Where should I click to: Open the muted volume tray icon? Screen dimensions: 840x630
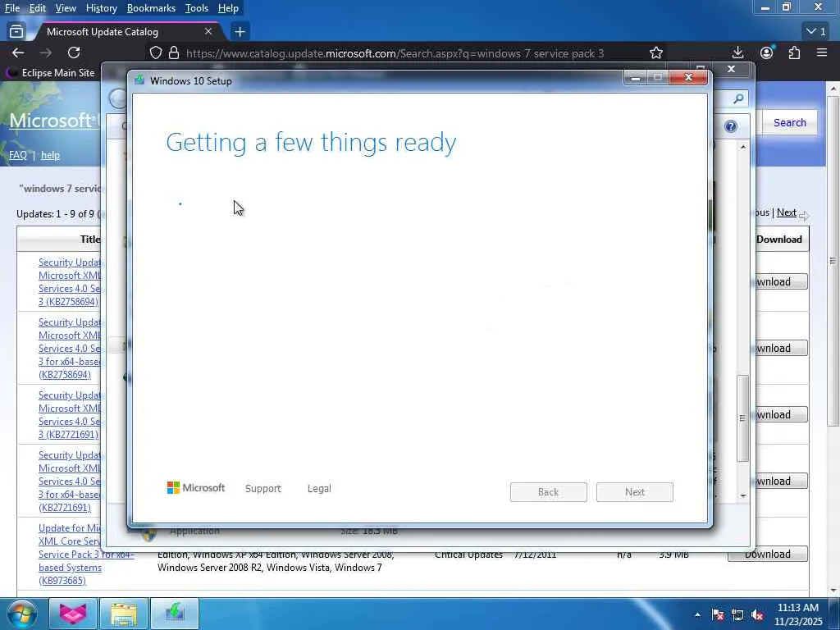point(757,614)
